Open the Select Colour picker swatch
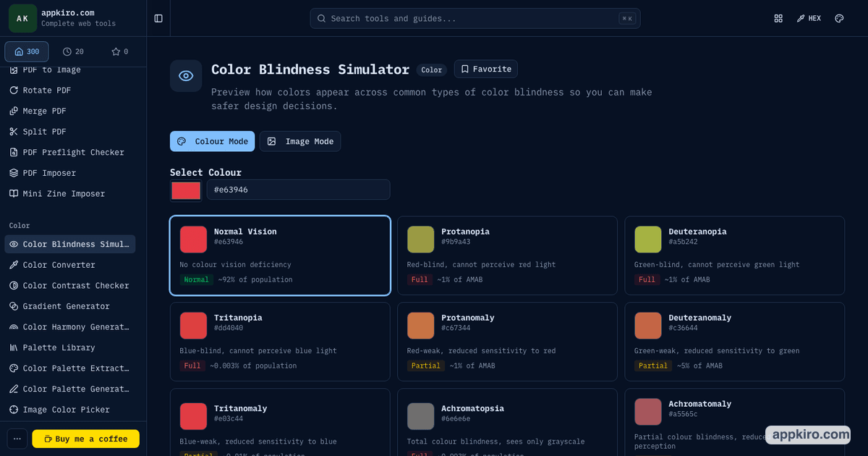Screen dimensions: 868x456 [186, 190]
